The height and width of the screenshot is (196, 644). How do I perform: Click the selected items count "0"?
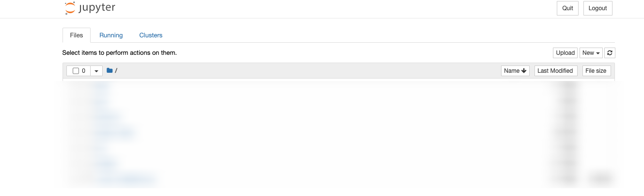click(x=83, y=71)
